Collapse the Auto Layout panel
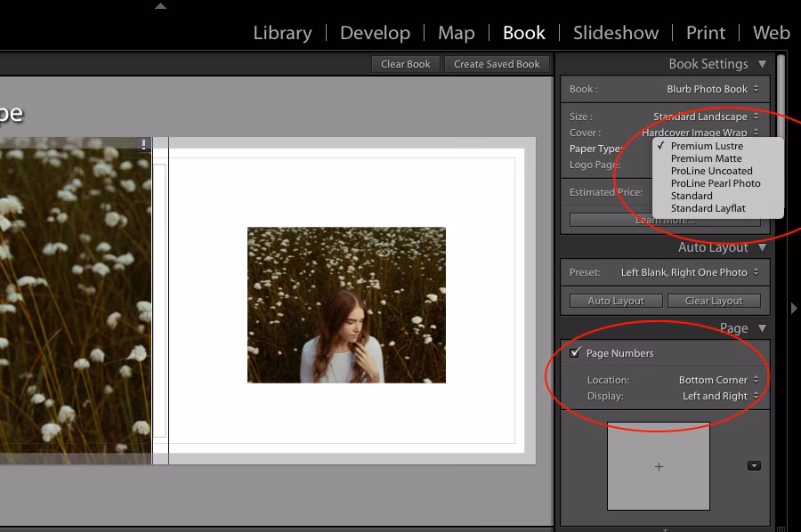 click(763, 247)
